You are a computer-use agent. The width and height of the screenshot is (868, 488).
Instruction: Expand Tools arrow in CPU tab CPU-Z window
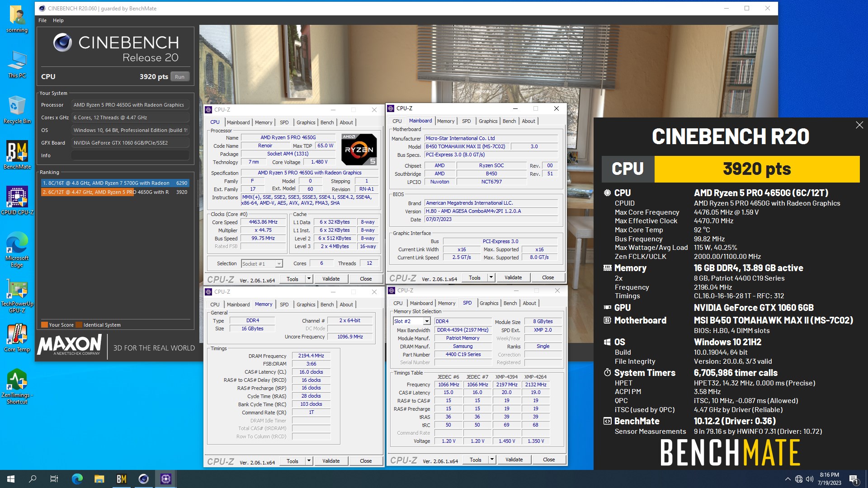tap(309, 279)
